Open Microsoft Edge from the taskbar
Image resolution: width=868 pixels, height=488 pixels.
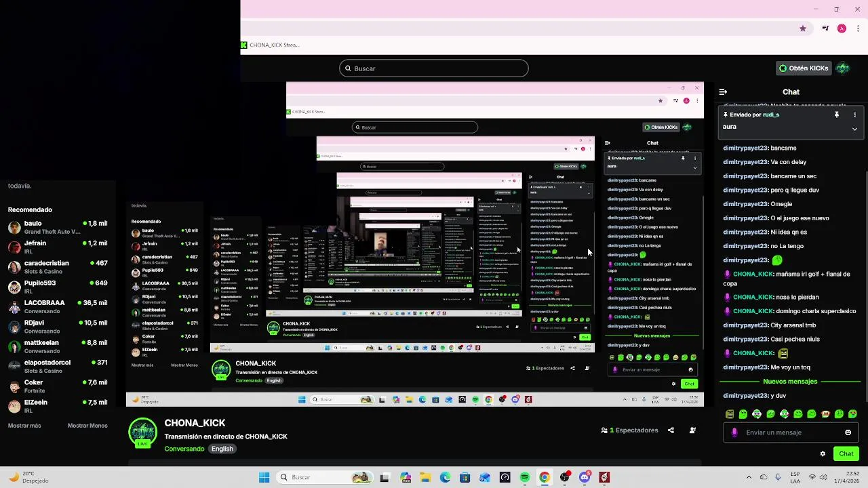445,477
